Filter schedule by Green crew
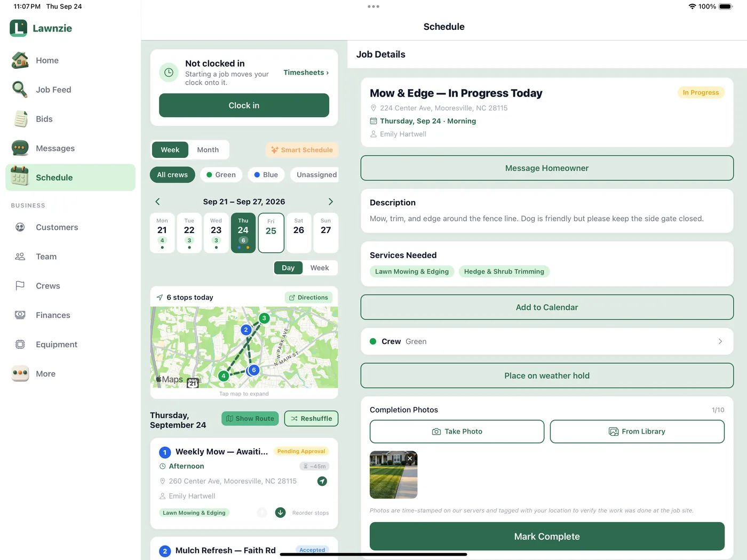 tap(221, 175)
